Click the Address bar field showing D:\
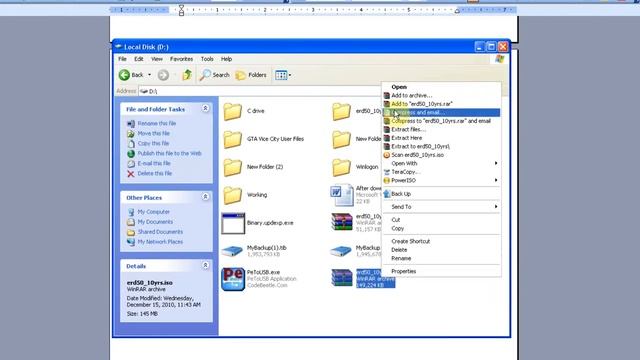640x360 pixels. click(x=260, y=91)
